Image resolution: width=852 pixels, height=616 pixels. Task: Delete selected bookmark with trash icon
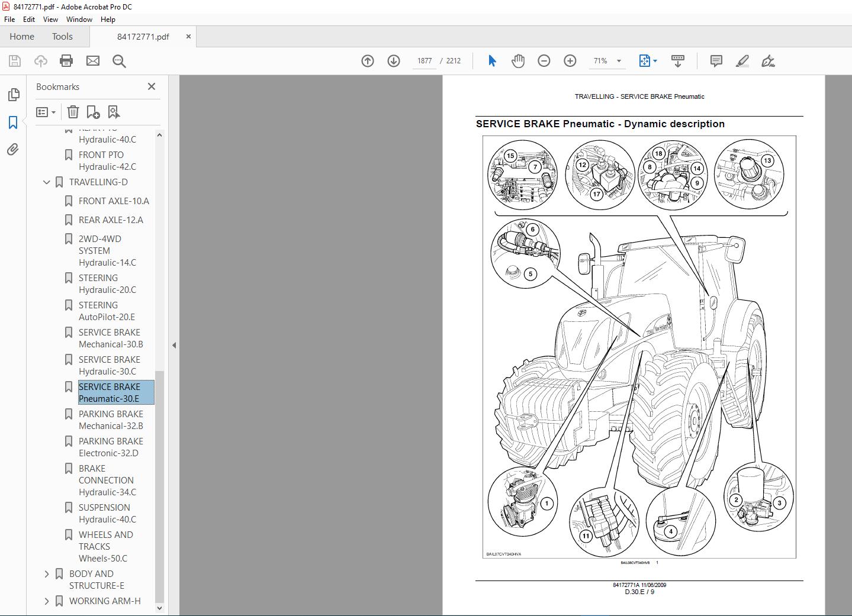[x=73, y=112]
